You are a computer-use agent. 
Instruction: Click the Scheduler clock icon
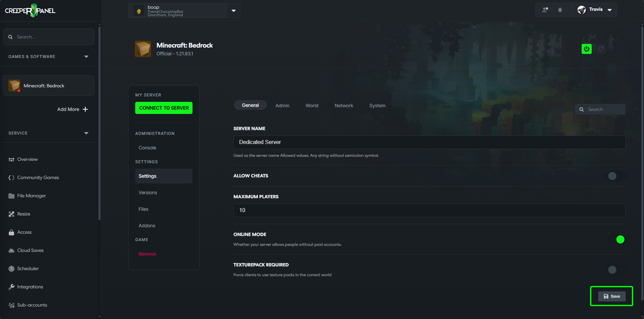tap(11, 268)
